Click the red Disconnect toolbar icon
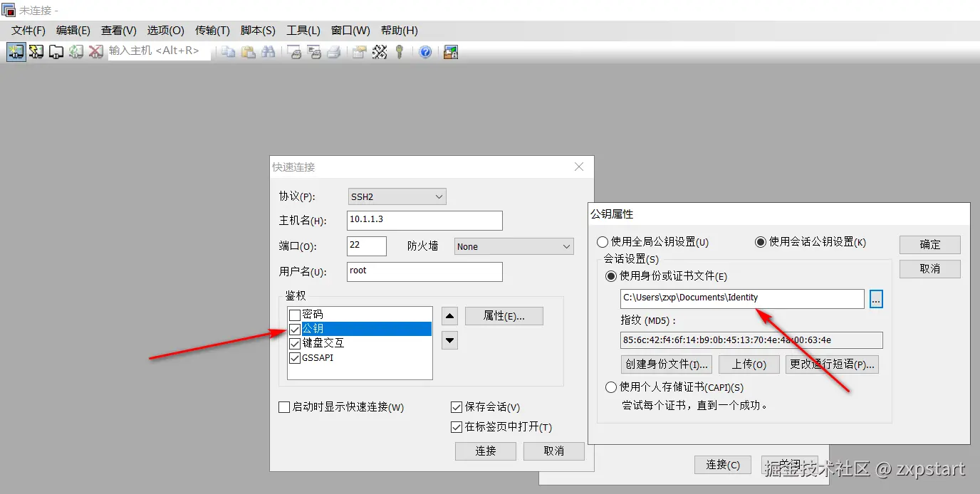980x494 pixels. click(96, 52)
